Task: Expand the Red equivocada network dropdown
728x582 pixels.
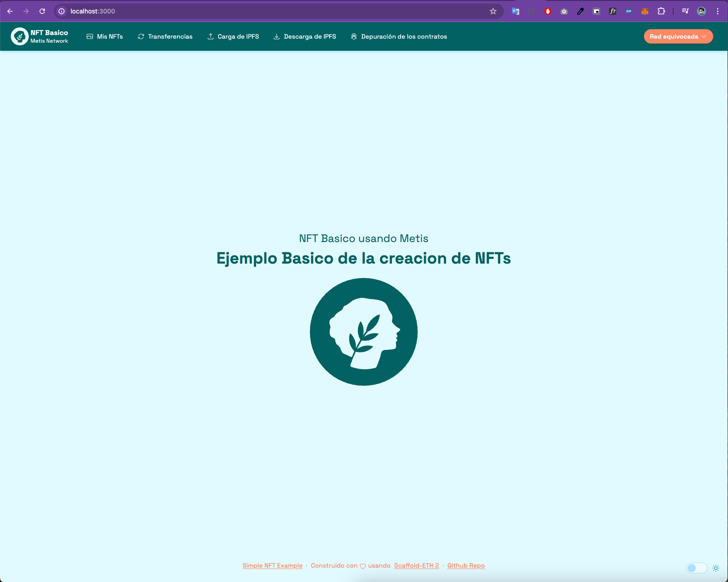Action: [x=678, y=36]
